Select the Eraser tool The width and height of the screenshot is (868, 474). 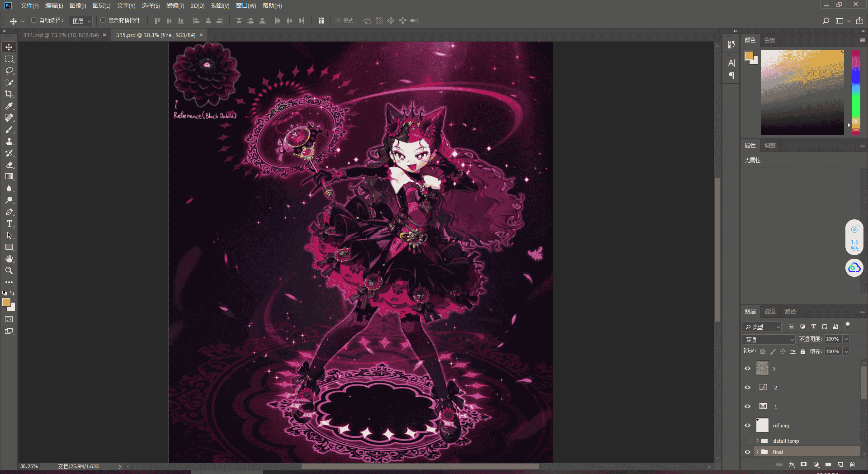click(x=9, y=165)
